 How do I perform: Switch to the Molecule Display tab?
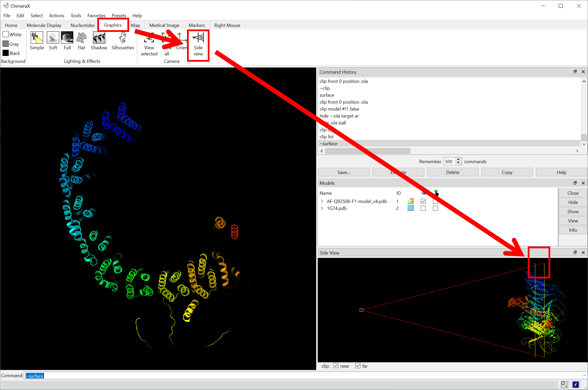coord(44,25)
